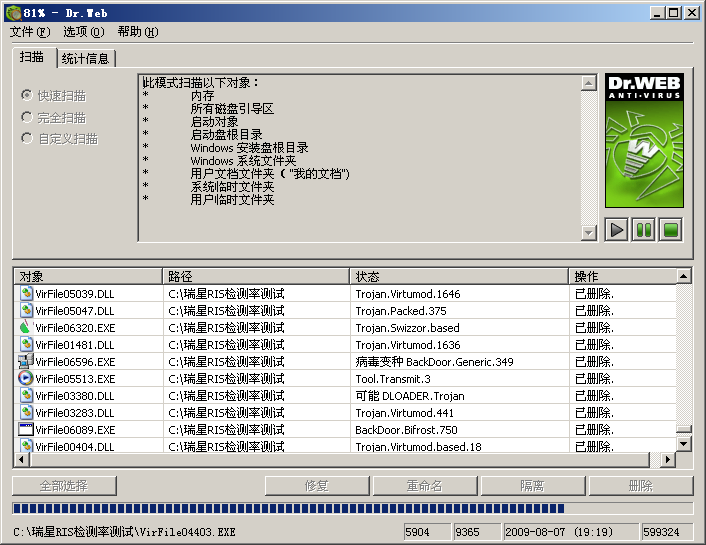Select the 完全扫描 radio button
706x545 pixels.
[27, 117]
